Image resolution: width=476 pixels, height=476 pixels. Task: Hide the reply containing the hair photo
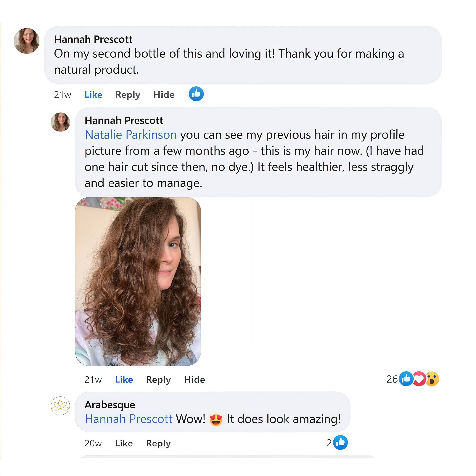[194, 380]
